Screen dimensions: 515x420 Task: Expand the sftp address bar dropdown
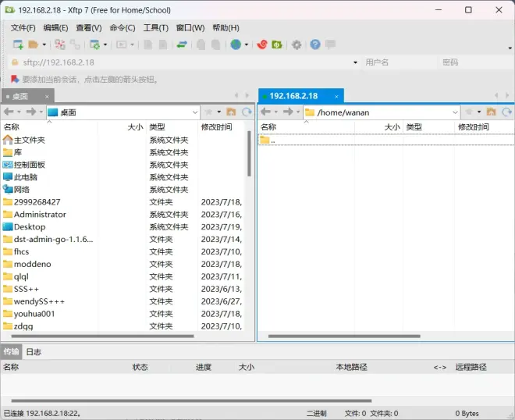pos(355,62)
